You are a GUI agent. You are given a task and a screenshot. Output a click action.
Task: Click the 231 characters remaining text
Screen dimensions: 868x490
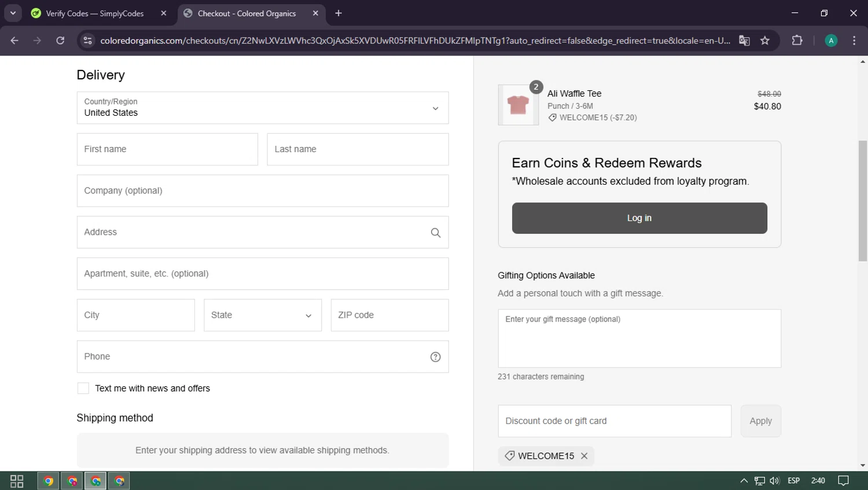[540, 377]
